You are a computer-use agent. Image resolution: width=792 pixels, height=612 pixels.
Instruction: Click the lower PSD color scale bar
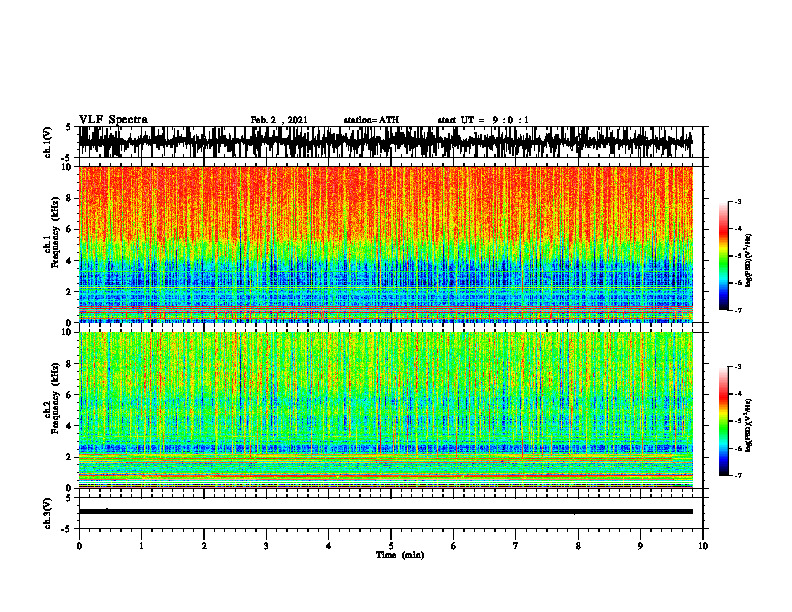click(723, 421)
